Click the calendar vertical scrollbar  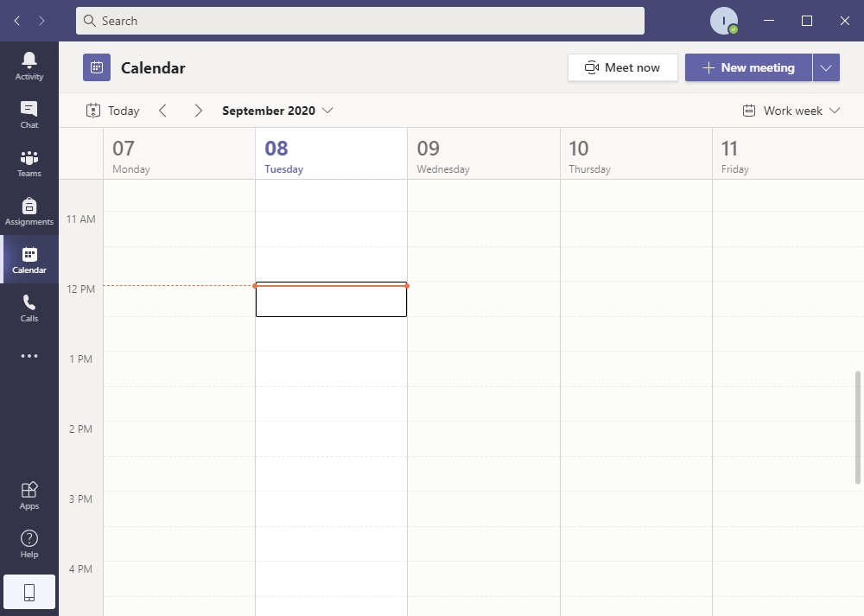858,427
